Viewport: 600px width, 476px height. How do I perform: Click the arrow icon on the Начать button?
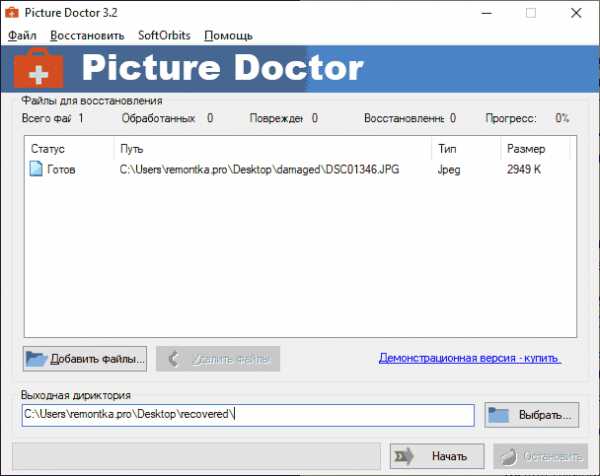[x=404, y=456]
